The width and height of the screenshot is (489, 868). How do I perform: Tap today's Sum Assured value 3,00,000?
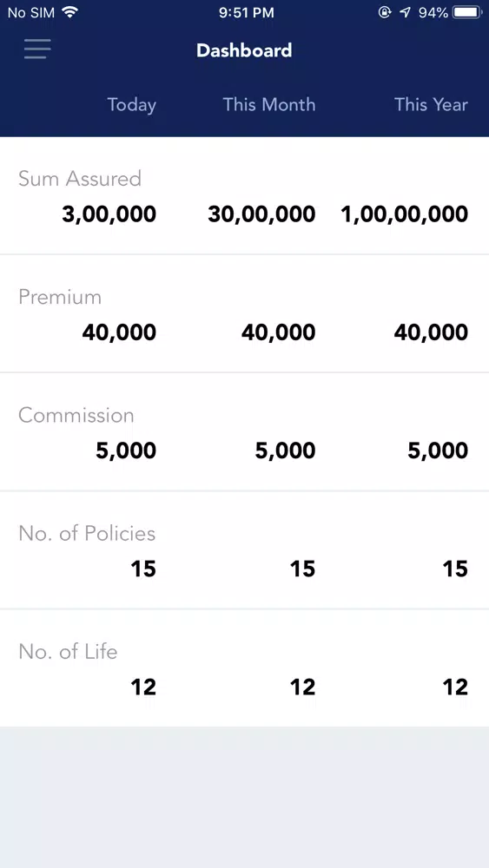tap(109, 214)
